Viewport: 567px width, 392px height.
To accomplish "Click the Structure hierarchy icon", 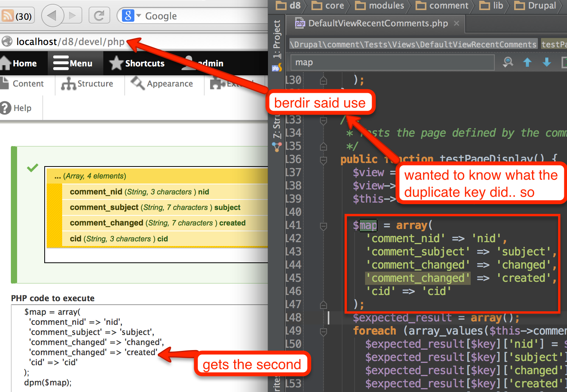I will [68, 83].
